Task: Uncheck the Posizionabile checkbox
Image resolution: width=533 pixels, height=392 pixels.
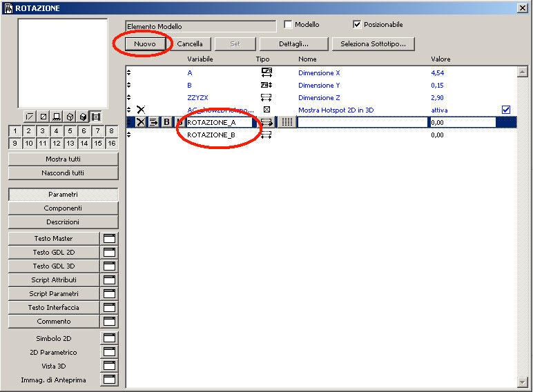Action: 357,25
